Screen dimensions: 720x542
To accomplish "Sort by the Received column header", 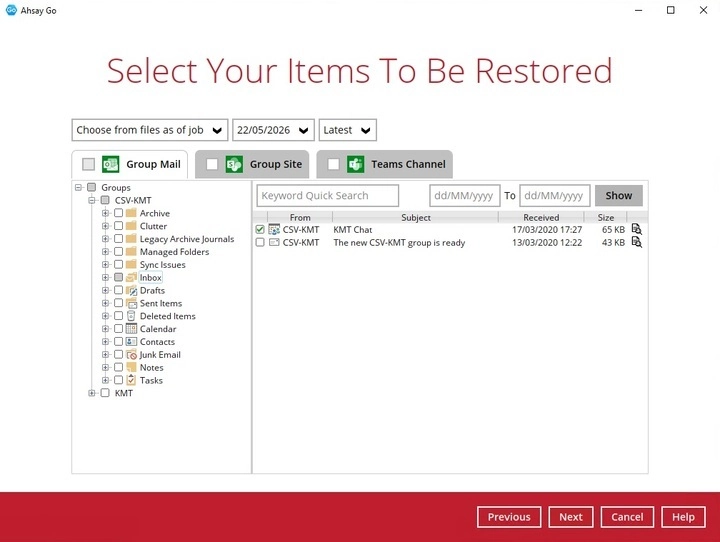I will (x=541, y=217).
